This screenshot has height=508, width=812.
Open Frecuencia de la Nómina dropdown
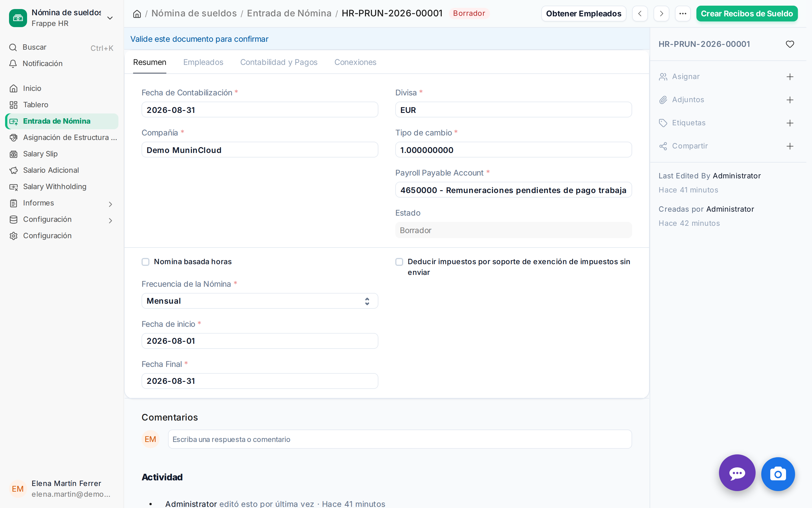pos(260,301)
